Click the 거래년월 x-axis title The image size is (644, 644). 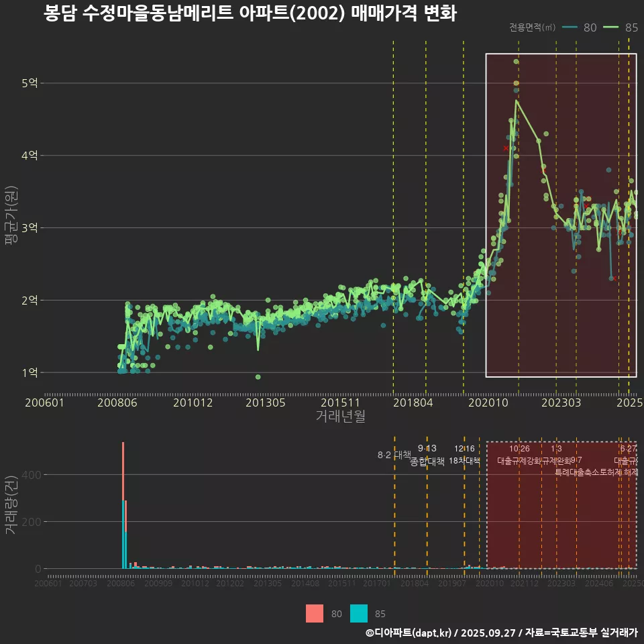340,417
